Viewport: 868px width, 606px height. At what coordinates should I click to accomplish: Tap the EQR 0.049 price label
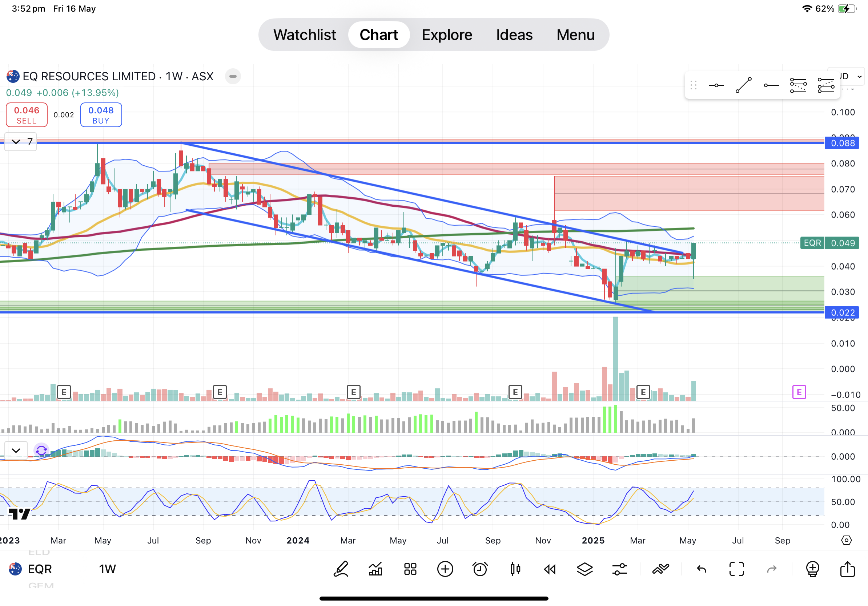click(x=830, y=243)
